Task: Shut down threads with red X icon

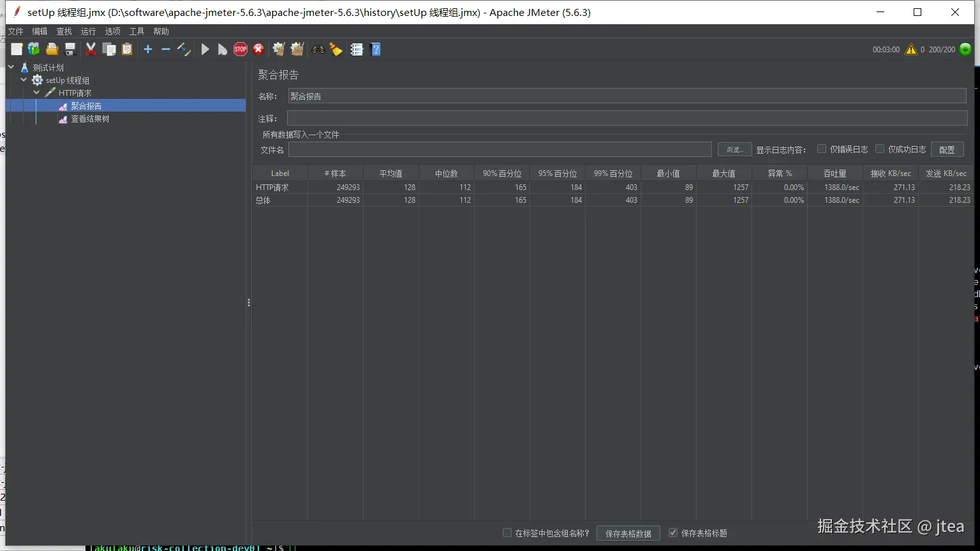Action: tap(258, 49)
